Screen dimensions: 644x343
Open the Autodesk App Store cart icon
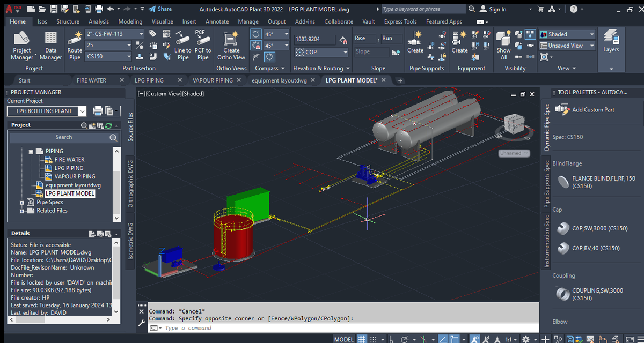pyautogui.click(x=540, y=9)
